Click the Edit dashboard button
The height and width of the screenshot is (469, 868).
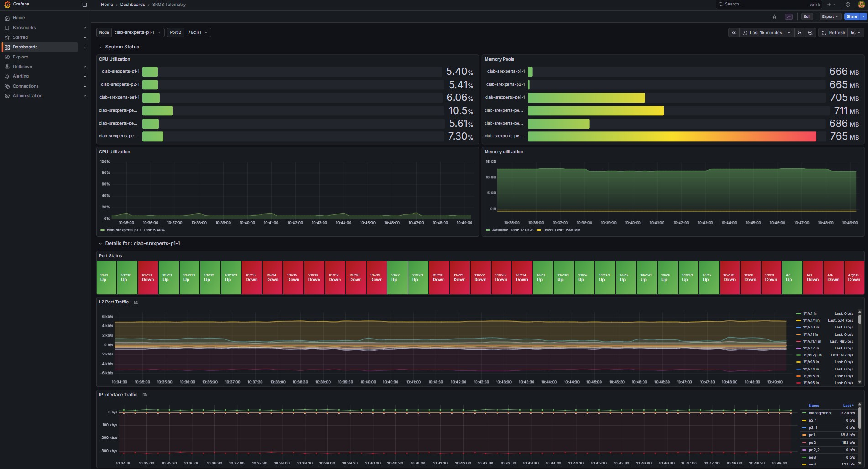tap(807, 16)
